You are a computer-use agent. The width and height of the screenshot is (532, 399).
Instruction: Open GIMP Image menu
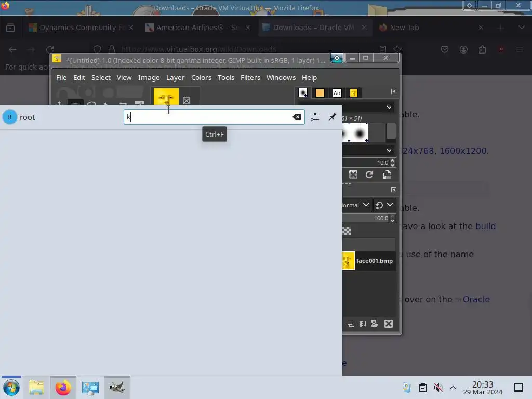[x=149, y=78]
